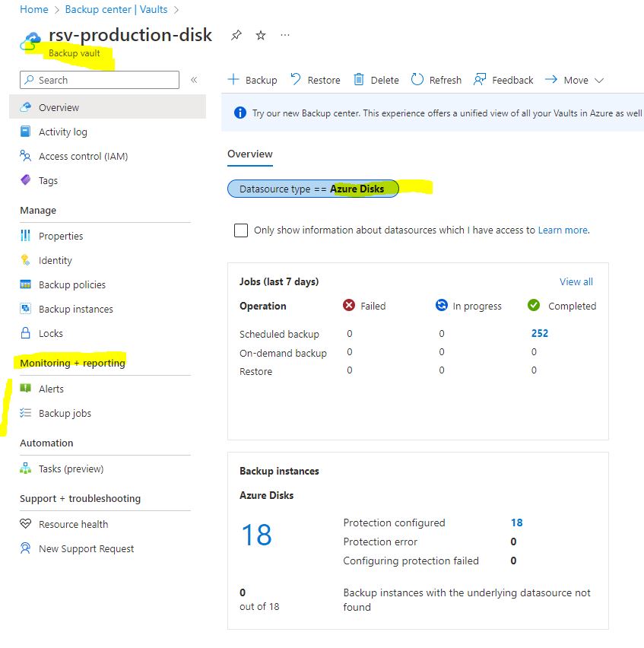This screenshot has height=648, width=644.
Task: Open the ellipsis more options menu
Action: (285, 35)
